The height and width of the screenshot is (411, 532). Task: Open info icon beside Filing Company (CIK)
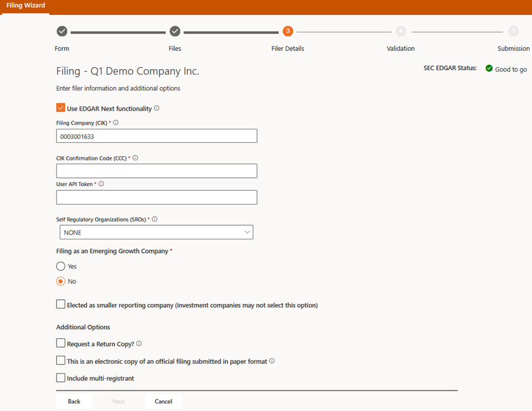point(116,122)
